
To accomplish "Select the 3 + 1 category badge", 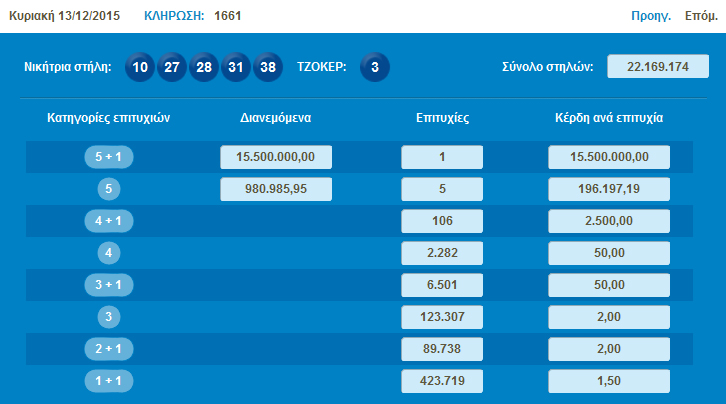I will pyautogui.click(x=109, y=285).
